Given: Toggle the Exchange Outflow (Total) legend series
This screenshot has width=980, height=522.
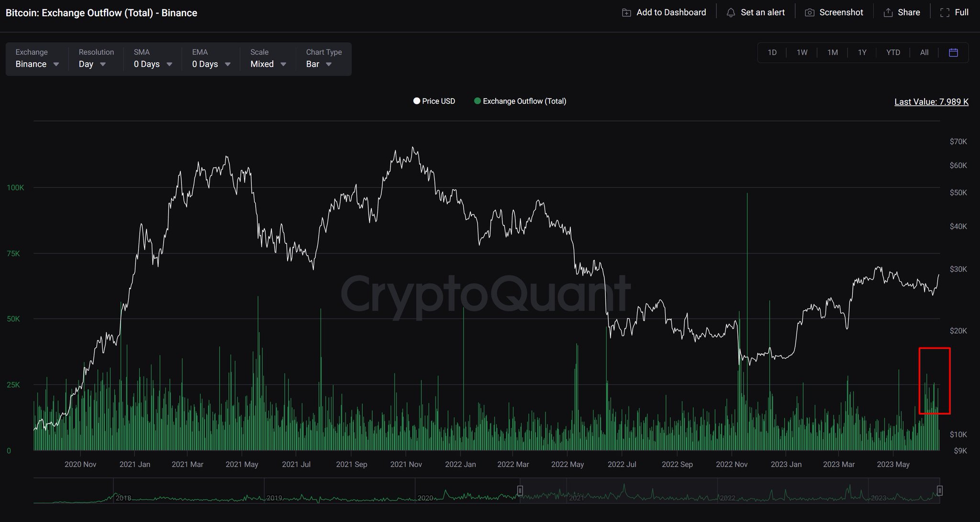Looking at the screenshot, I should click(520, 101).
